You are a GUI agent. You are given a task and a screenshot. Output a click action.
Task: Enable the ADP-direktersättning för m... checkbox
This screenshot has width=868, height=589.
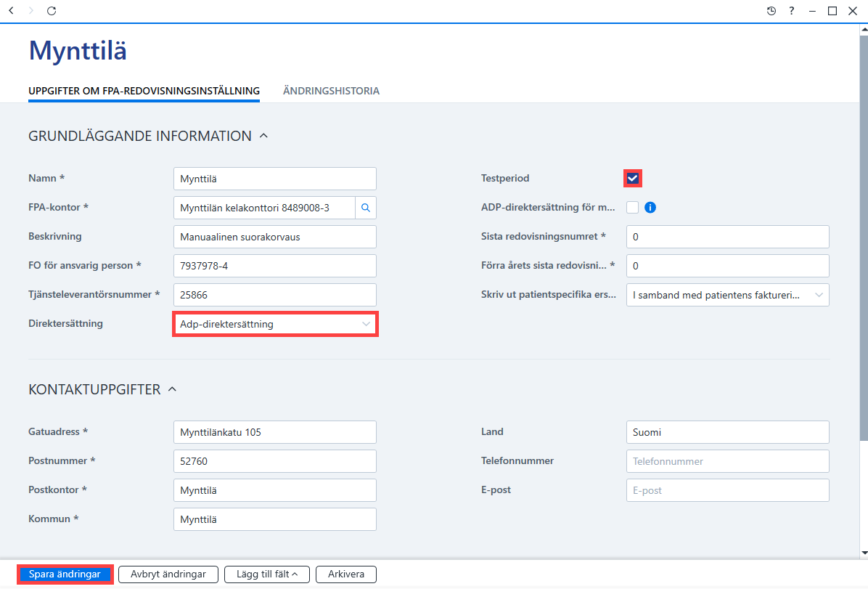[x=632, y=207]
